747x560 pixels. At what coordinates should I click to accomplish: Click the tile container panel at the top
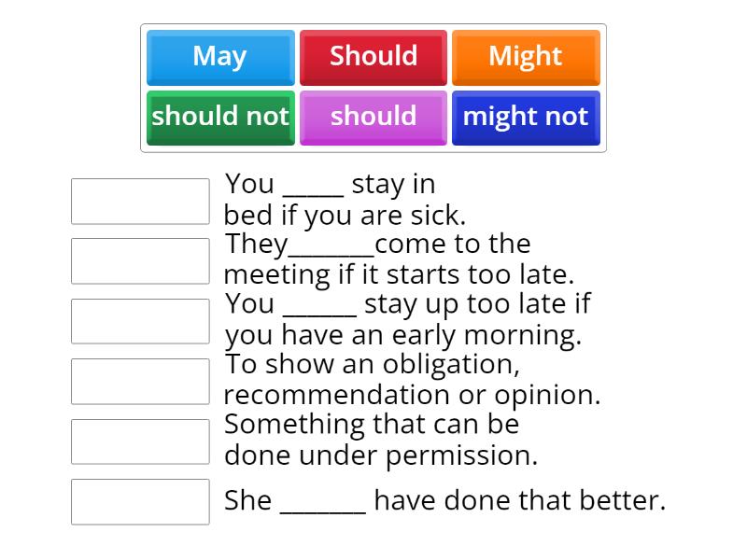(x=373, y=87)
